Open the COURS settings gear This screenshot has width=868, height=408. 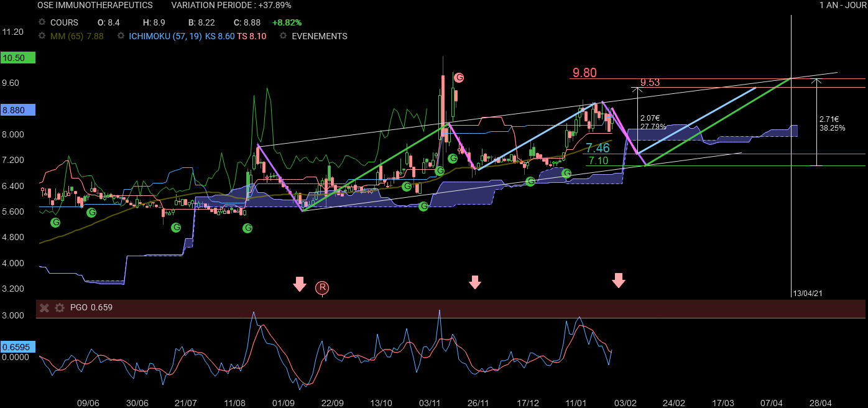coord(42,22)
